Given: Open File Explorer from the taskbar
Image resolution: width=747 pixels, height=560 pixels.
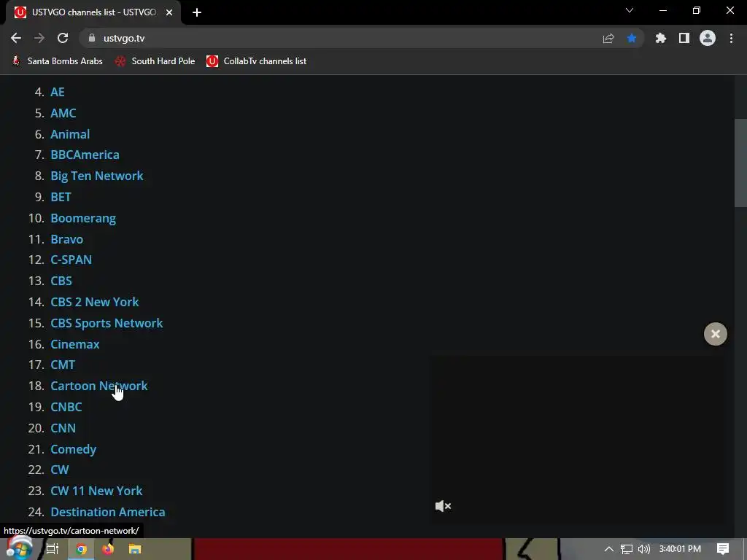Looking at the screenshot, I should [x=135, y=549].
